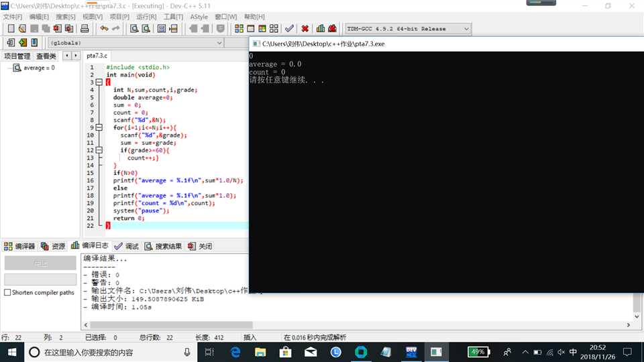Open the Replace toolbar tool
The height and width of the screenshot is (362, 644).
(x=146, y=28)
